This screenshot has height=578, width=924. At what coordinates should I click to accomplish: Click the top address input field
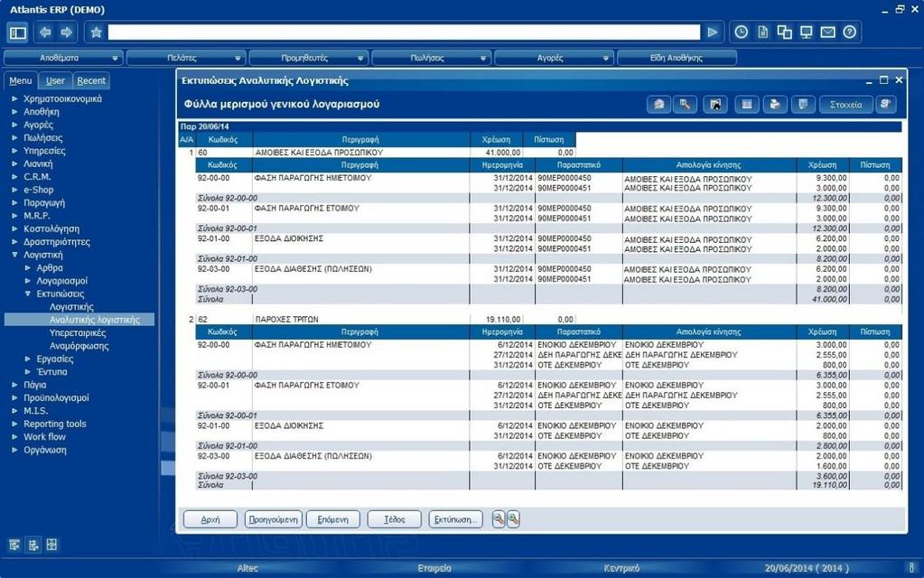pos(404,33)
